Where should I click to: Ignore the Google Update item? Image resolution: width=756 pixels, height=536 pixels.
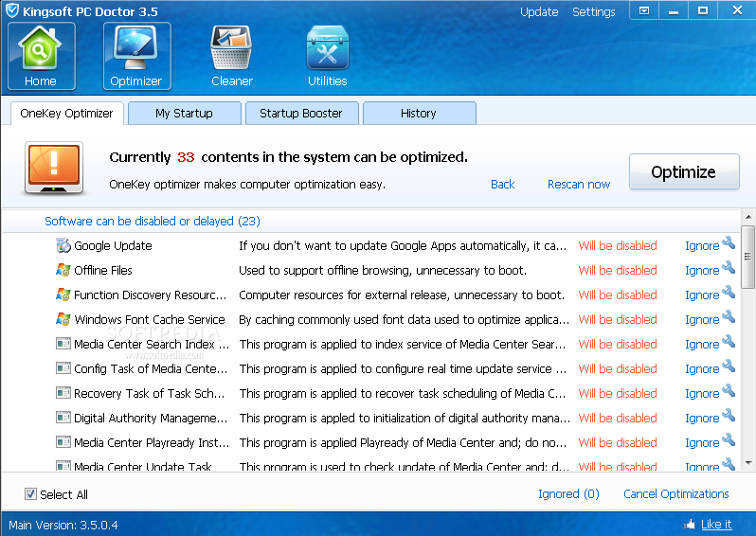[702, 246]
